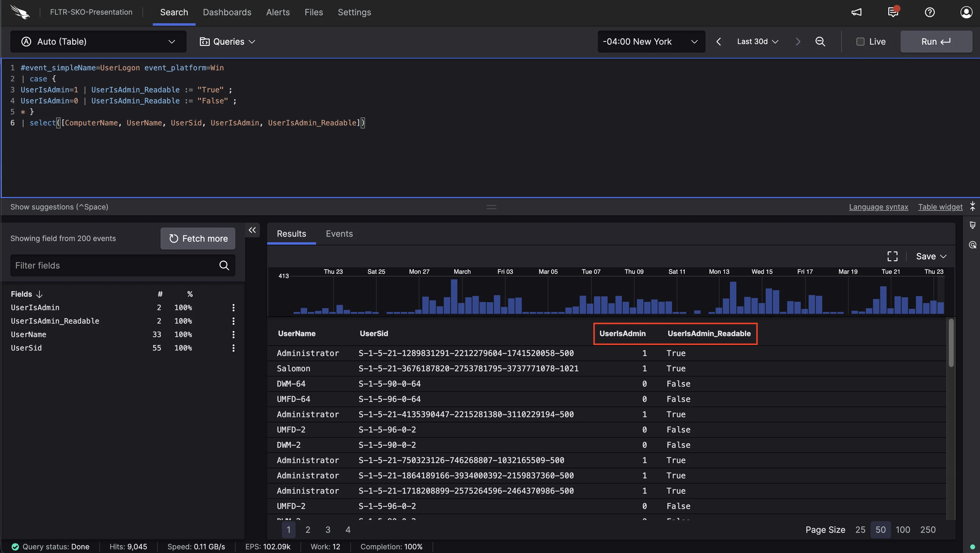Open options menu for UserIsAdmin_Readable field
Viewport: 980px width, 553px height.
pyautogui.click(x=233, y=321)
